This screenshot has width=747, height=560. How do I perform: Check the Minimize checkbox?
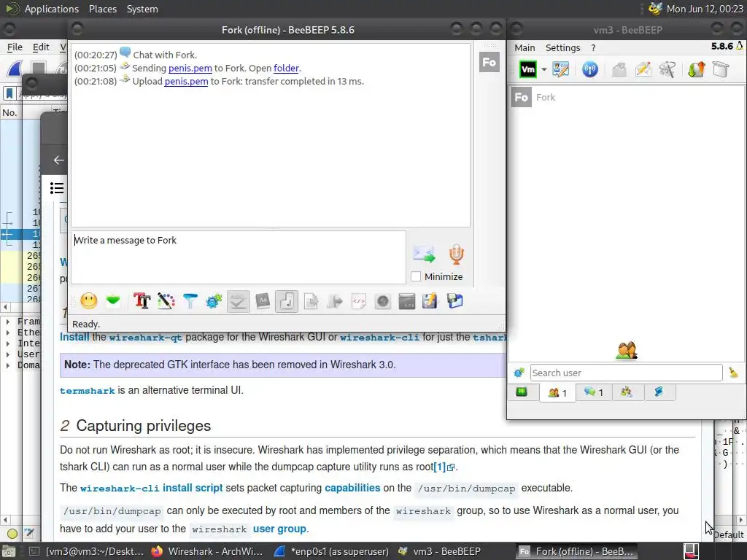click(x=416, y=276)
